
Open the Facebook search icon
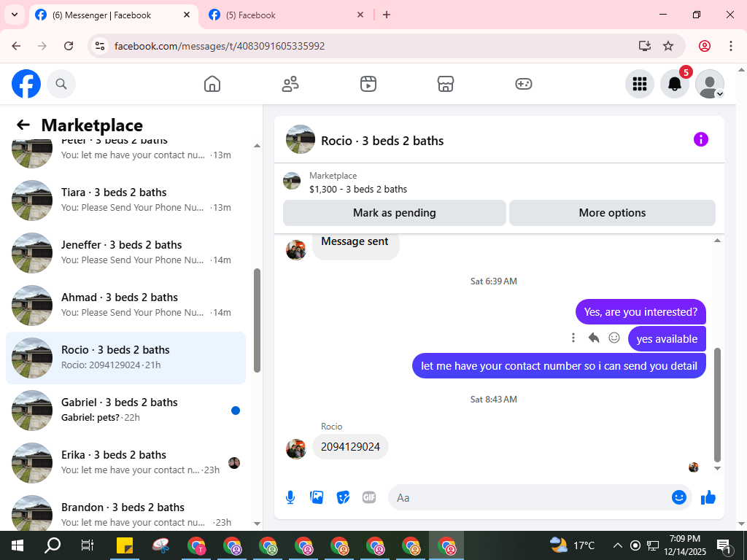click(61, 84)
